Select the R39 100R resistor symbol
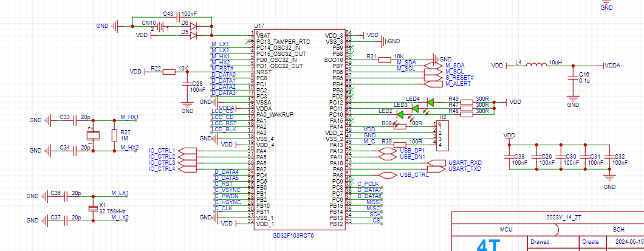The image size is (644, 251). tap(400, 145)
